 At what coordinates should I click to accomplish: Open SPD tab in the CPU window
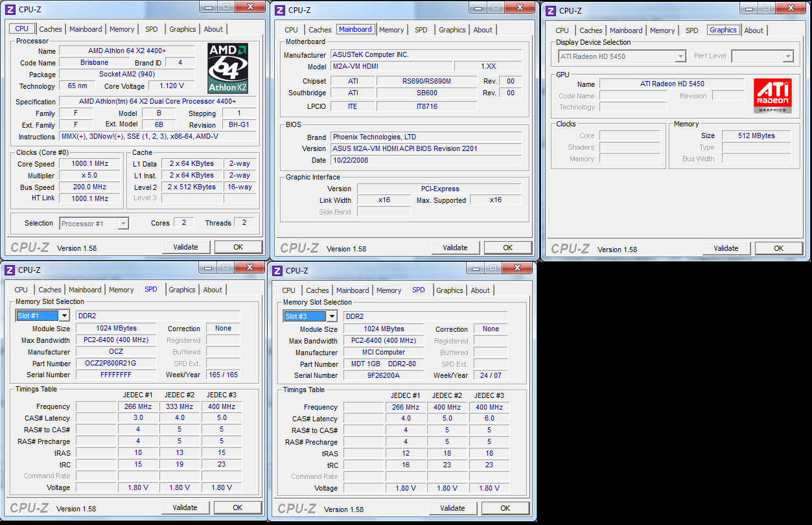[x=151, y=29]
